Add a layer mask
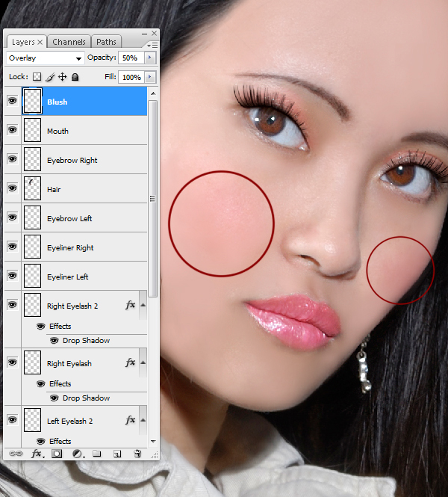 point(57,454)
